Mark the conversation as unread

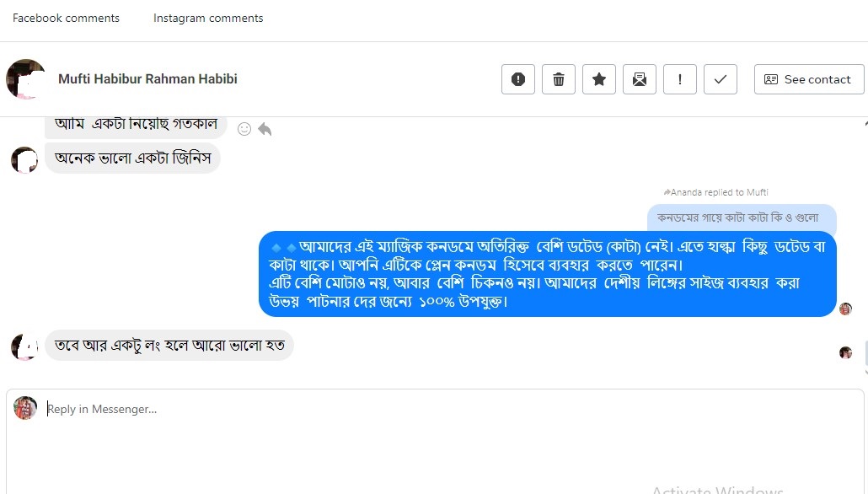(x=639, y=78)
